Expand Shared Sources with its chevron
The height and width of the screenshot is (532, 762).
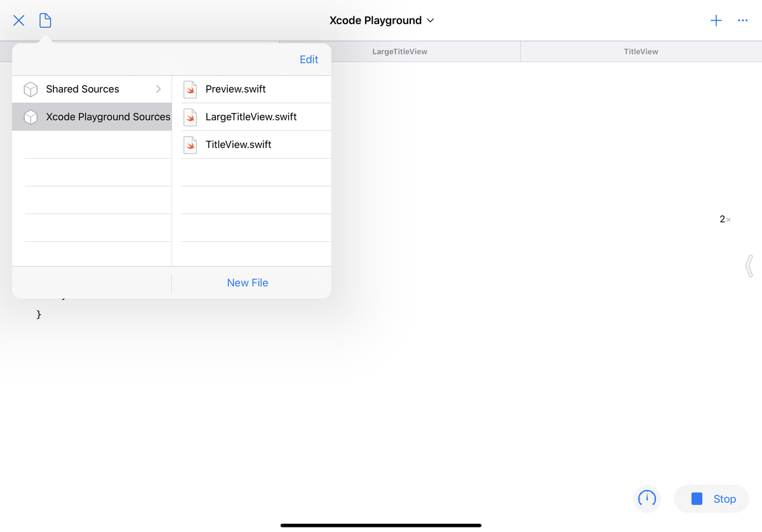click(158, 89)
